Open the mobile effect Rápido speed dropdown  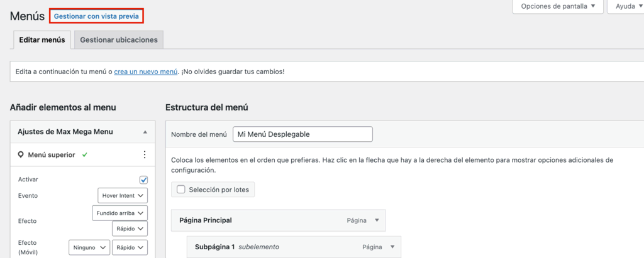coord(130,247)
